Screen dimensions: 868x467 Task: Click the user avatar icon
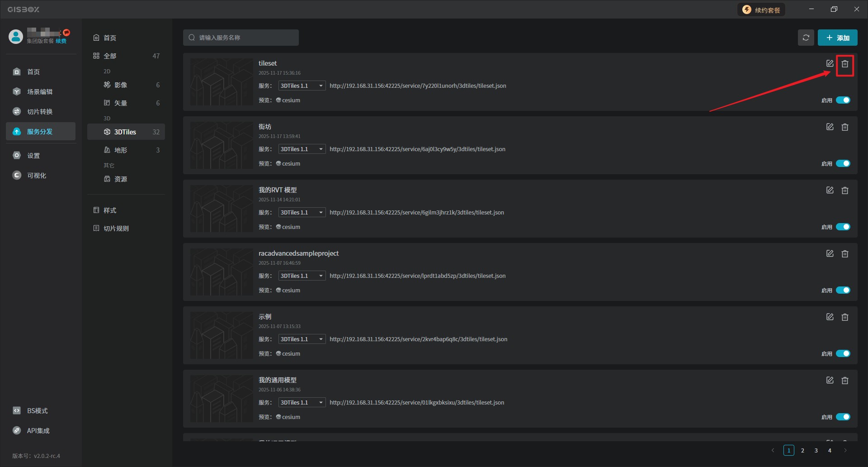point(16,37)
